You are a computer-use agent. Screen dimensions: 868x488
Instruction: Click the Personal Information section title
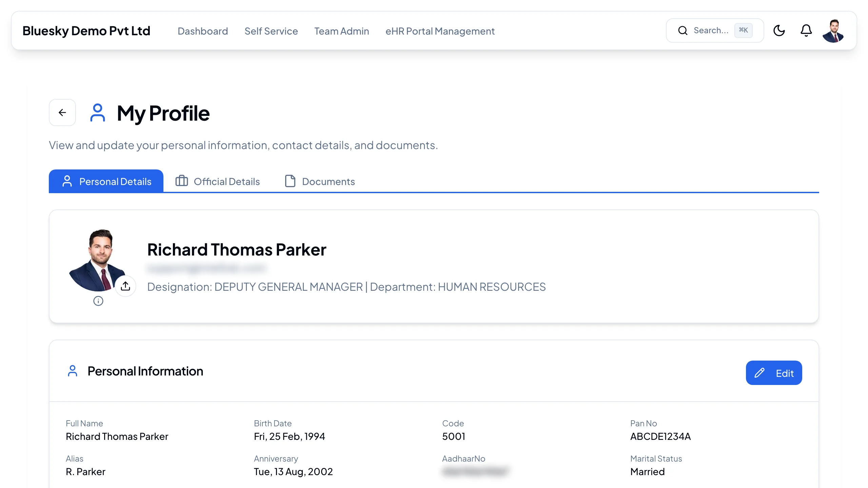(x=145, y=371)
